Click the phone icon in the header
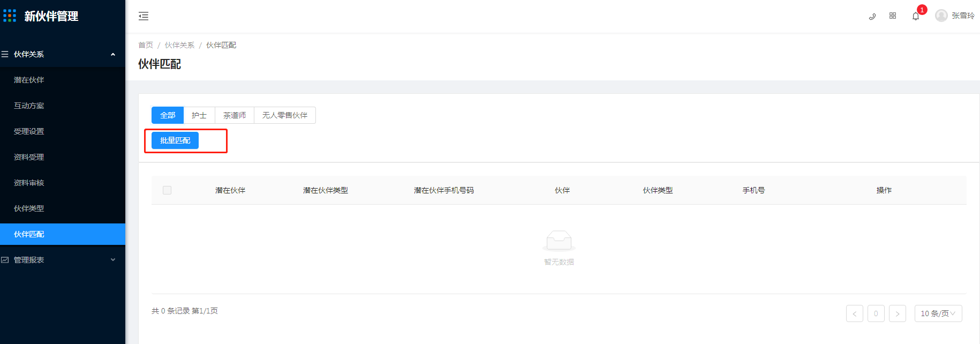Screen dimensions: 980x344 872,16
